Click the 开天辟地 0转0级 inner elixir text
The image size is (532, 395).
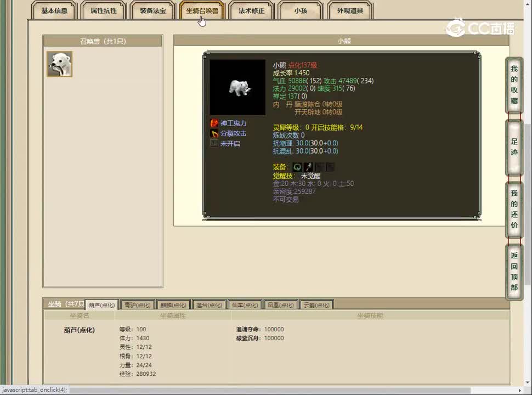[318, 112]
